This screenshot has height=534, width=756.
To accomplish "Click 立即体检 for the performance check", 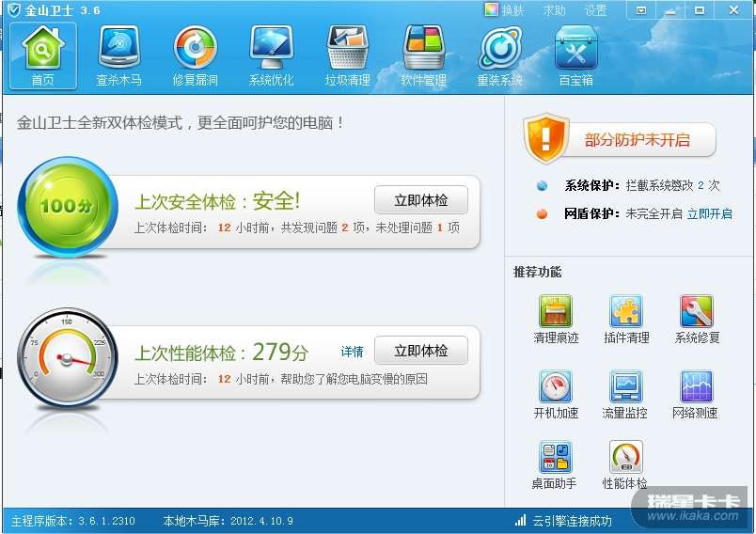I will (x=421, y=351).
